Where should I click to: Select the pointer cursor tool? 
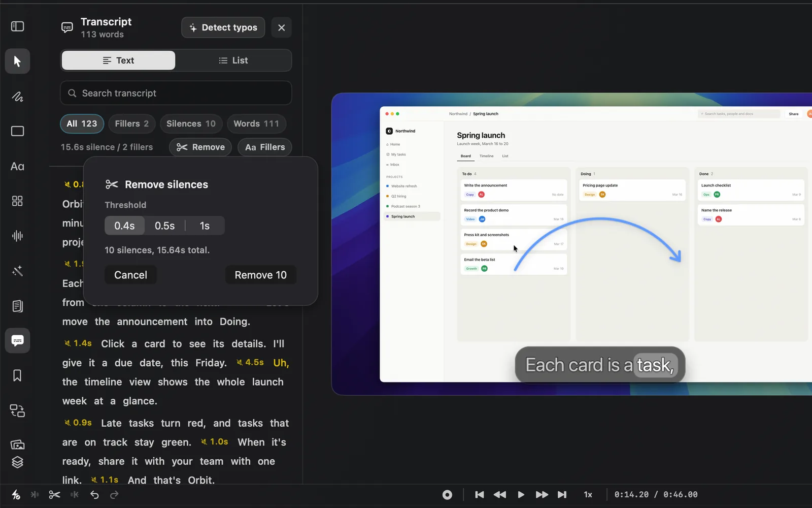coord(17,61)
